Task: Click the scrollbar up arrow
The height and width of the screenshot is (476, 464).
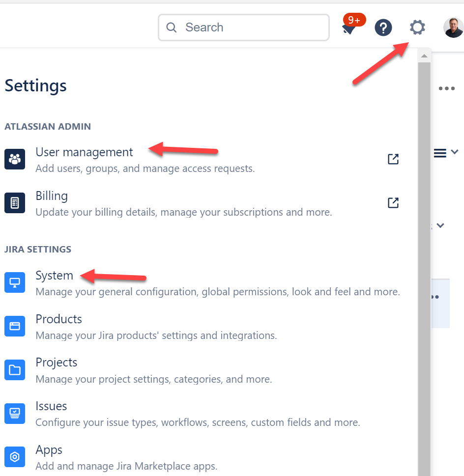Action: 424,56
